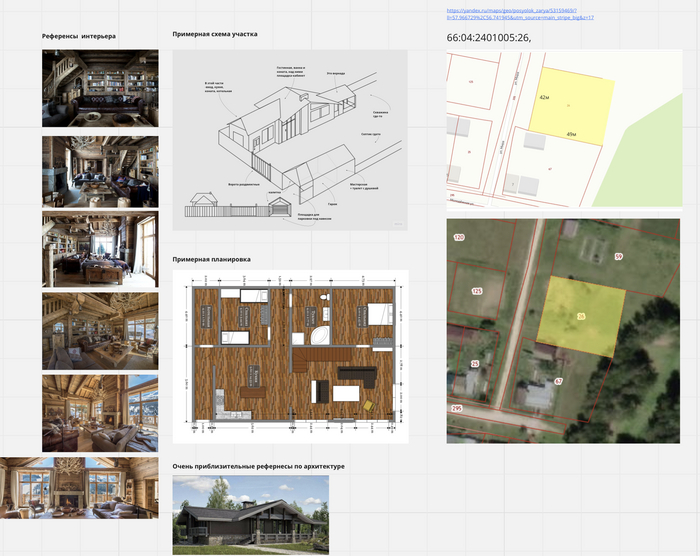Click parcel number 59 on the satellite image
The image size is (700, 556).
tap(618, 256)
